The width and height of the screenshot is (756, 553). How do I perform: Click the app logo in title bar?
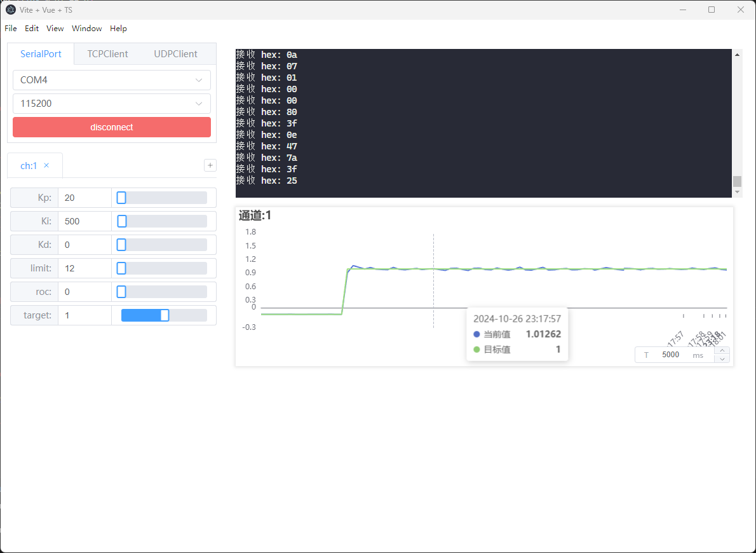click(10, 10)
